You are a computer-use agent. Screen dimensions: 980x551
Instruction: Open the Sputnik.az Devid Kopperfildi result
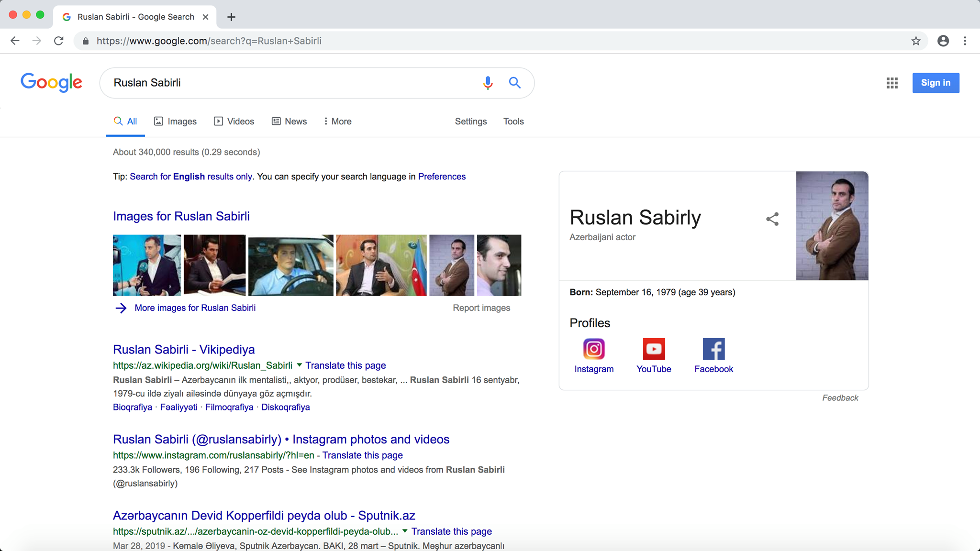tap(264, 516)
